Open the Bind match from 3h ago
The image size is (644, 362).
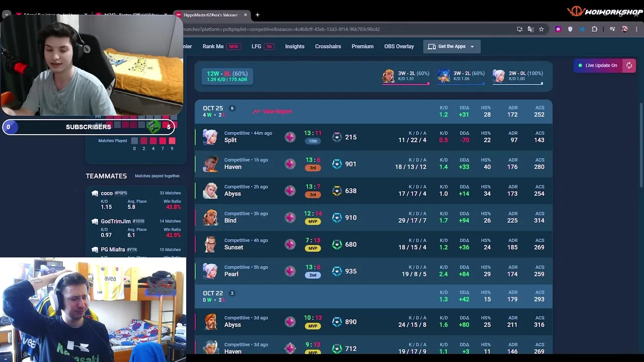coord(373,217)
